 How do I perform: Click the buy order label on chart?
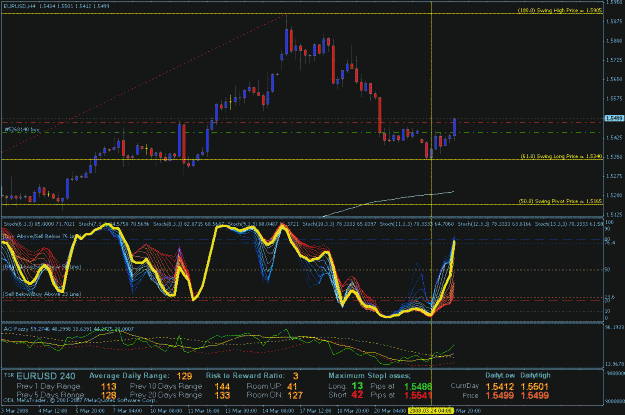[x=22, y=130]
